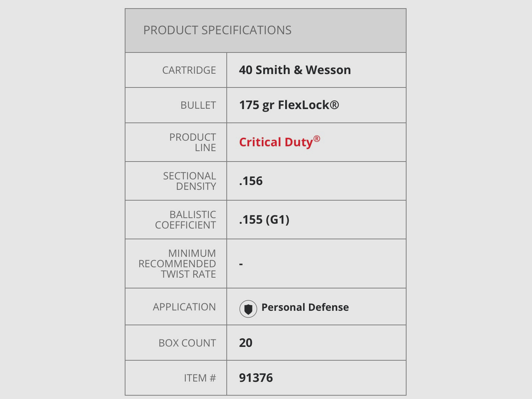Screen dimensions: 532x399
Task: Select the APPLICATION row label
Action: click(184, 307)
